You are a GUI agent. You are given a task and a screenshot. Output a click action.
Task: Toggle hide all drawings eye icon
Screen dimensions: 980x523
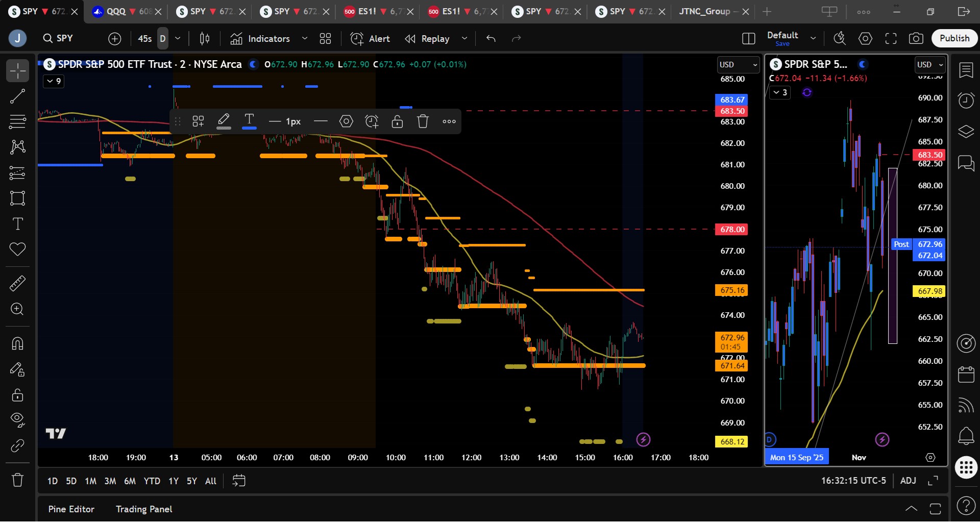[x=17, y=420]
